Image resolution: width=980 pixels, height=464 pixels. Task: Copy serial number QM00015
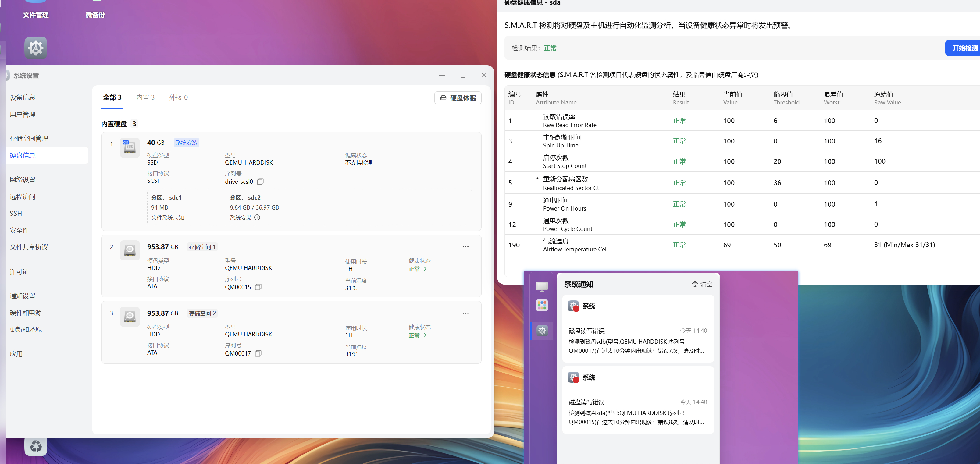pos(258,287)
